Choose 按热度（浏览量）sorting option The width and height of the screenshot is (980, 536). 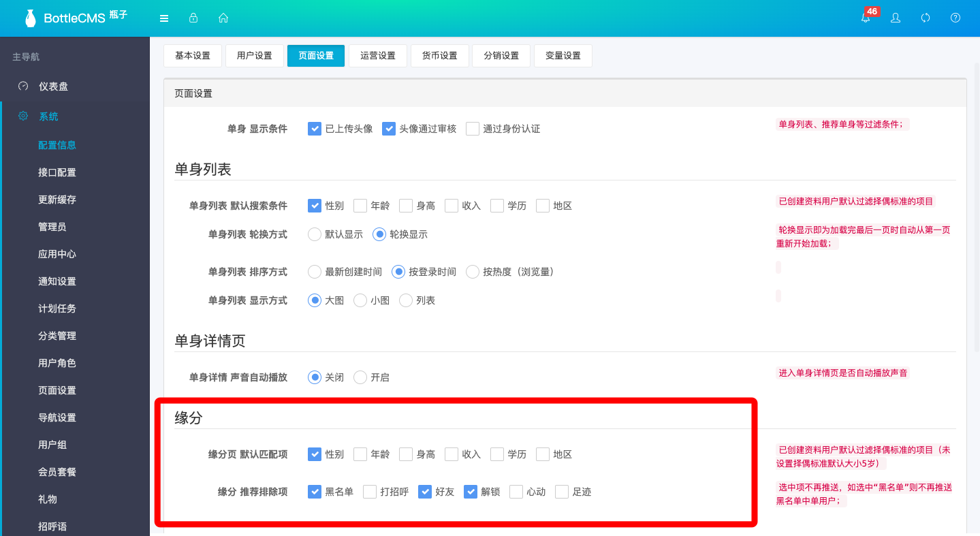point(473,272)
